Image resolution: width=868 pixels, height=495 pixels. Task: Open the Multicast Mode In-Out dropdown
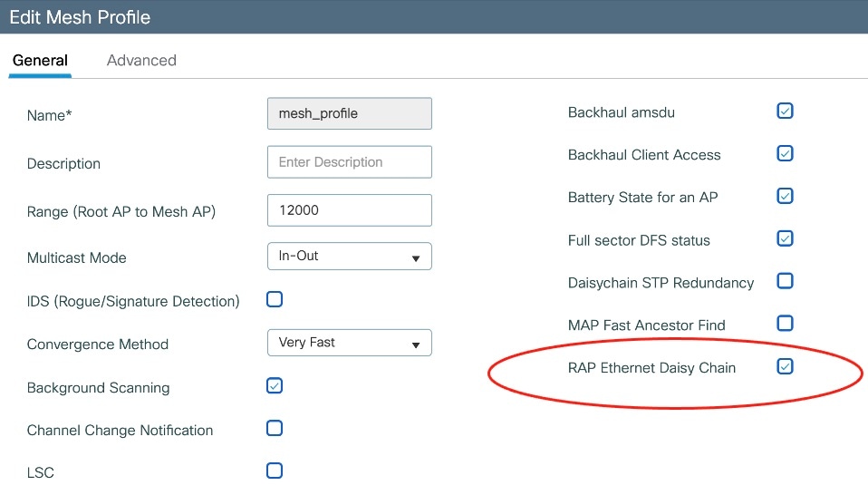point(350,256)
